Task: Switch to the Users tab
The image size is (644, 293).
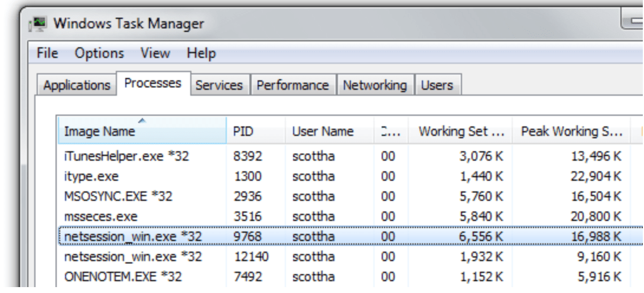Action: 437,85
